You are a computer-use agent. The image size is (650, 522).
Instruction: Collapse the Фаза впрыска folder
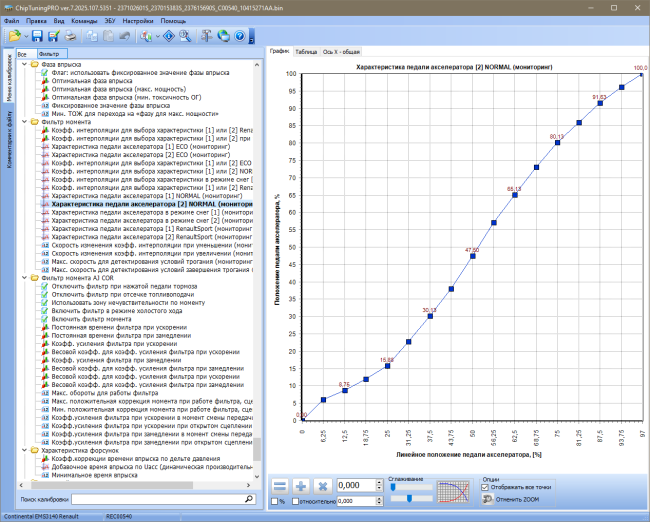click(x=24, y=64)
